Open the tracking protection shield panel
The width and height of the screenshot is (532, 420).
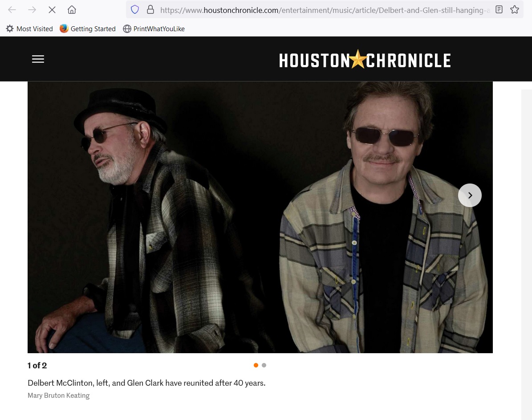[135, 10]
